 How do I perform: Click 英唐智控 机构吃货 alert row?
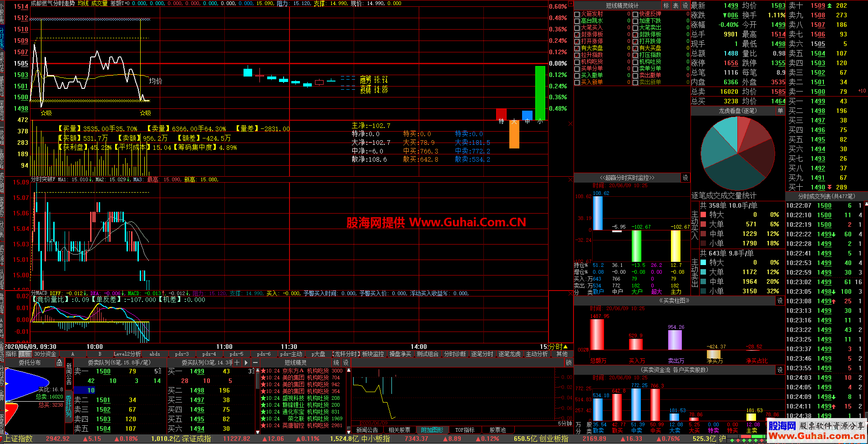[x=301, y=425]
